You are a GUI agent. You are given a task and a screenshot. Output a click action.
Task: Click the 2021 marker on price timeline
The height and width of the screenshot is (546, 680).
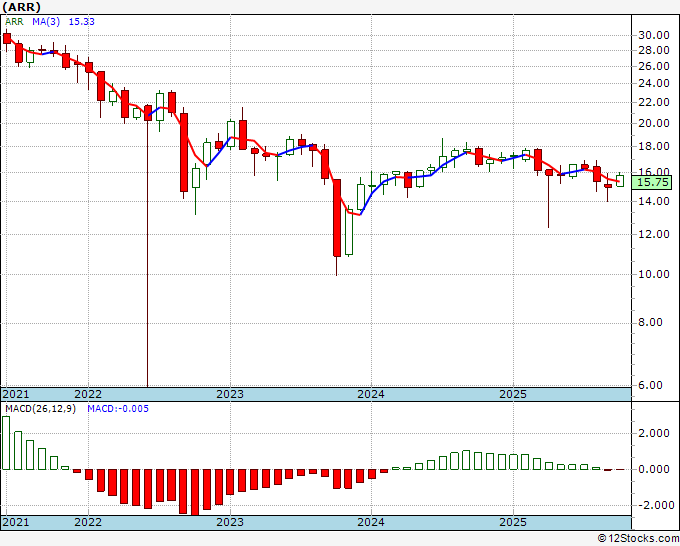click(x=16, y=394)
